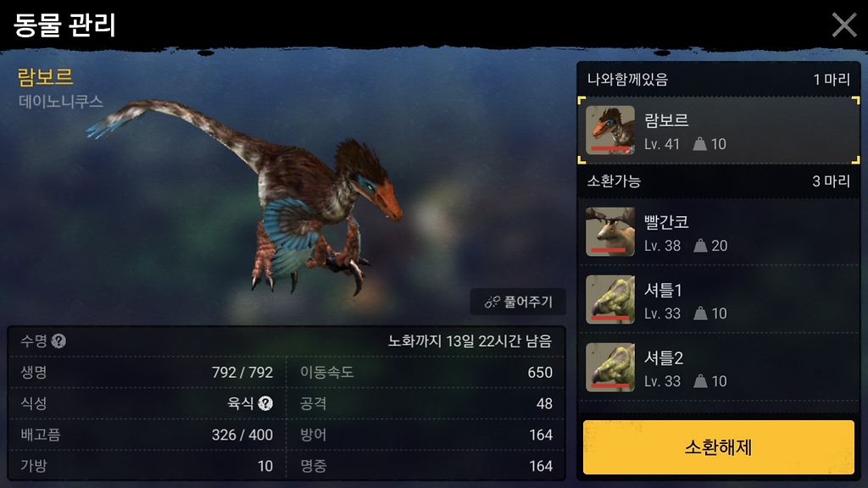Click the 소환가능 section header
868x488 pixels.
point(718,181)
